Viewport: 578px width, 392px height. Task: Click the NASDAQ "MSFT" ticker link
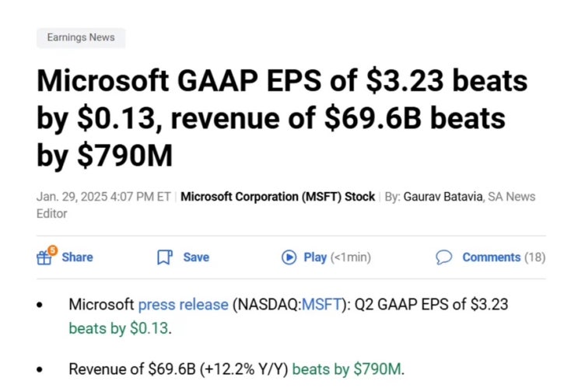321,304
